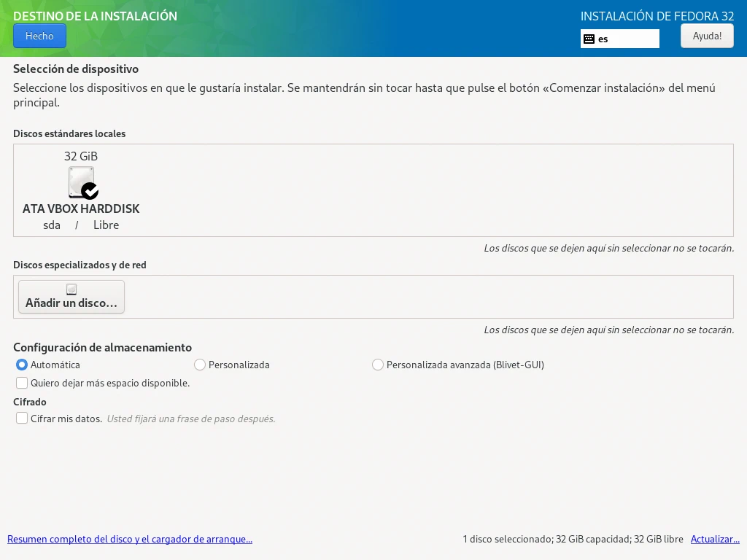
Task: Click the "es" keyboard layout indicator
Action: tap(603, 39)
